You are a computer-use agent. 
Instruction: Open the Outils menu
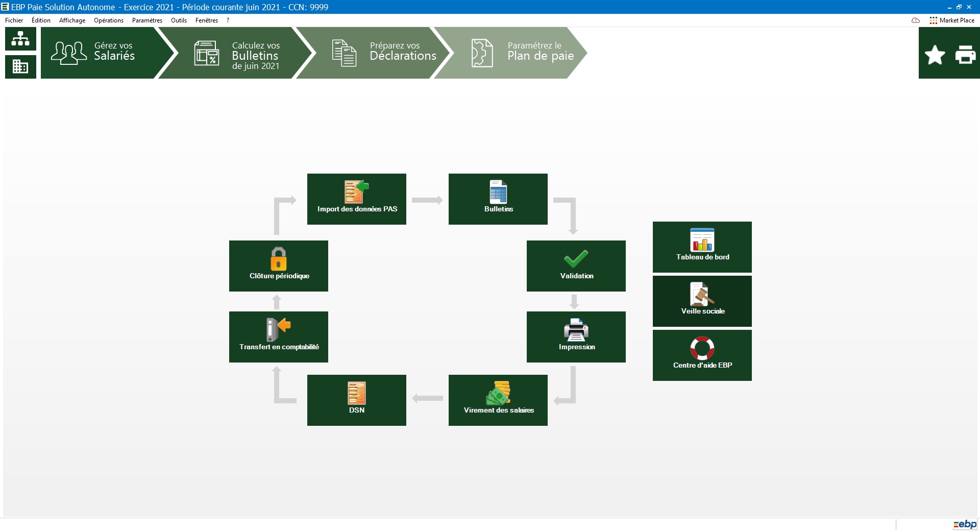click(x=179, y=20)
